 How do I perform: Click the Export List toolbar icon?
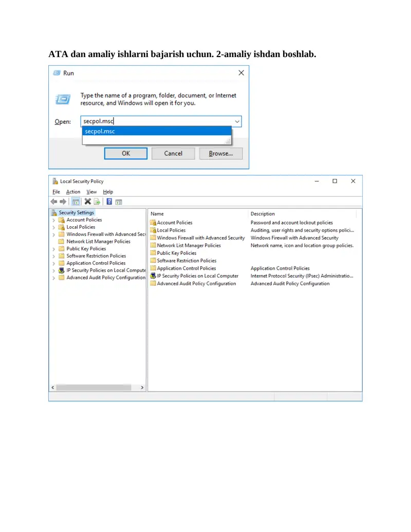(x=97, y=201)
